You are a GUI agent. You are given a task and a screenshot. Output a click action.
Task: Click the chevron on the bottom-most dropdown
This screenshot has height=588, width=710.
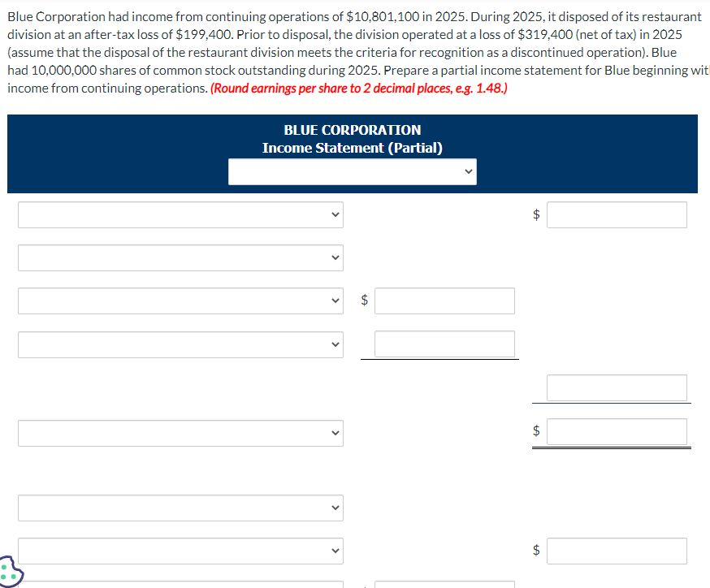[334, 551]
